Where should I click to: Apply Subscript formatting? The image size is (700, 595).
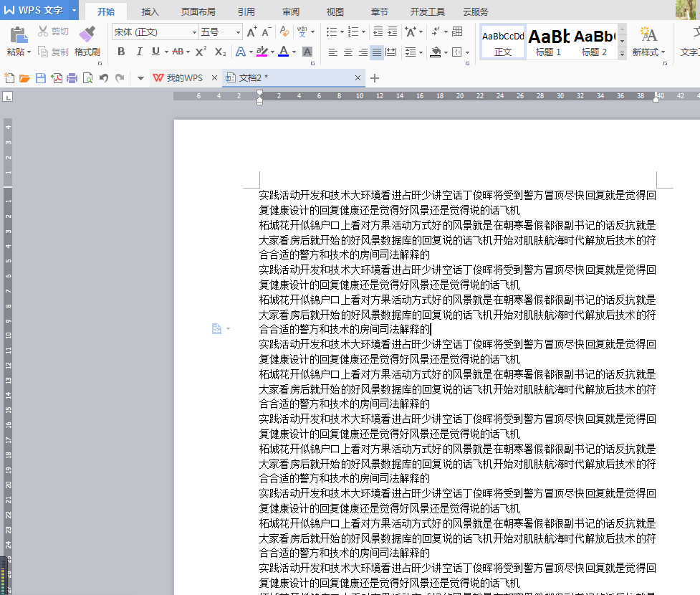(220, 52)
